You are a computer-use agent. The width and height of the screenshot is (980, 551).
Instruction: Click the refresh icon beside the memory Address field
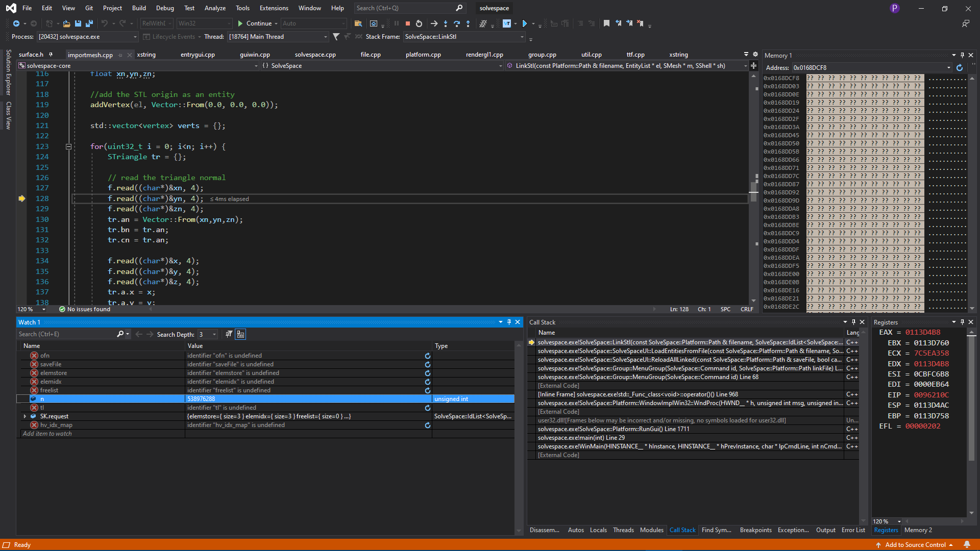(x=960, y=67)
